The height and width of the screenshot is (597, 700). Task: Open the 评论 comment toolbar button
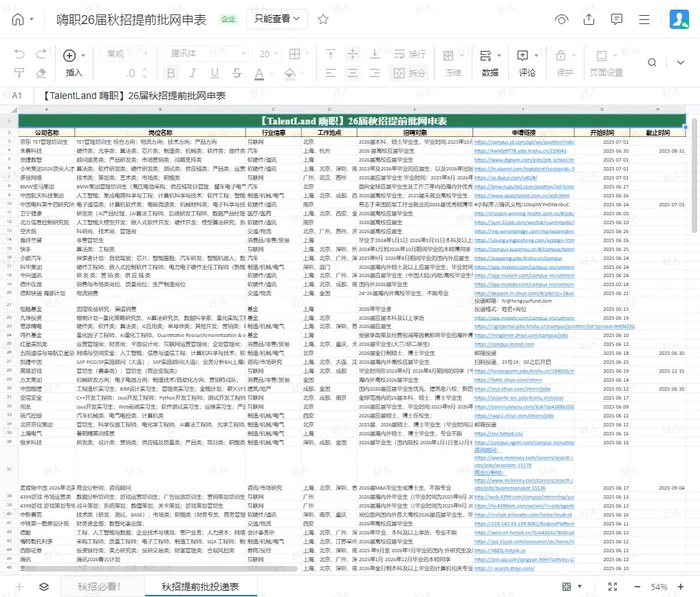[x=527, y=63]
